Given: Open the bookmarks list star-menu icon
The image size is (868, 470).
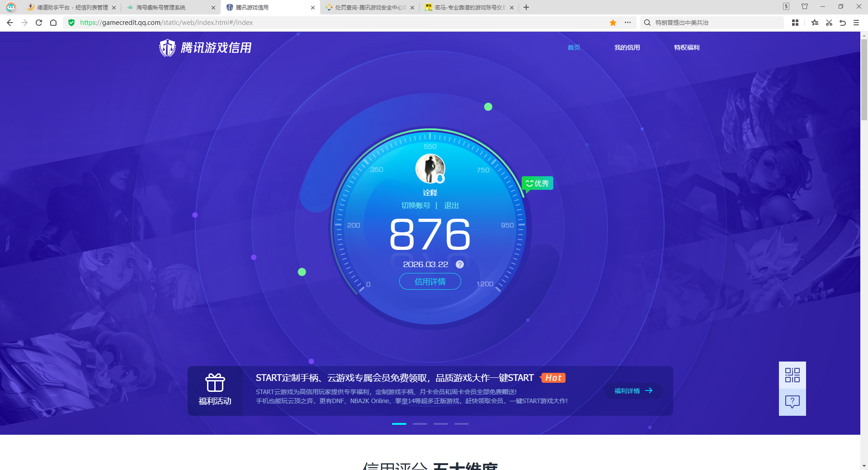Looking at the screenshot, I should pos(815,23).
